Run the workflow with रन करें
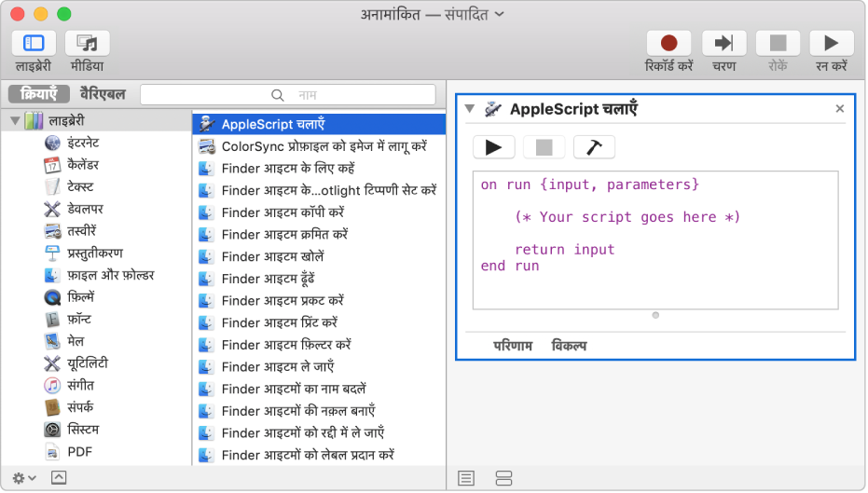 (x=831, y=43)
